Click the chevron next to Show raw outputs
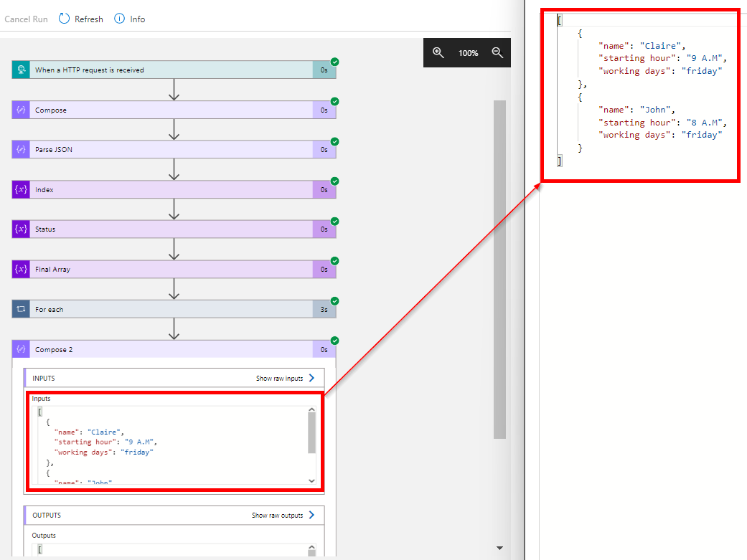The height and width of the screenshot is (560, 747). 311,516
